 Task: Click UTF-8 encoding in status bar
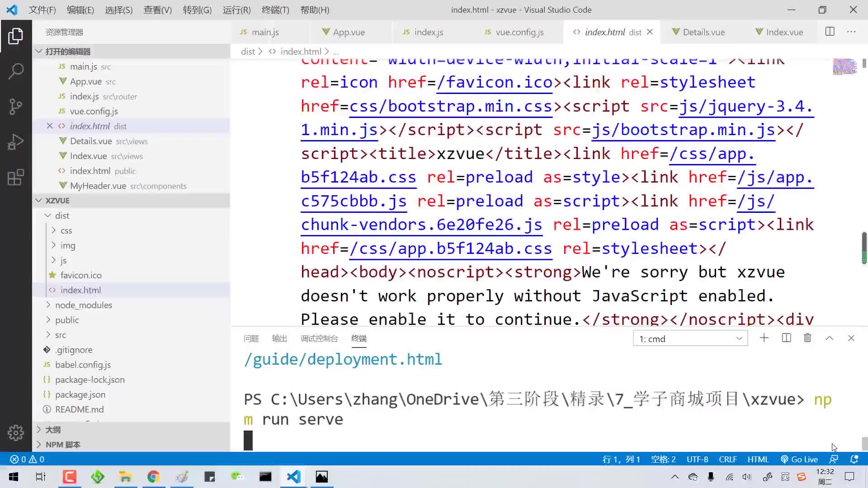(x=698, y=459)
